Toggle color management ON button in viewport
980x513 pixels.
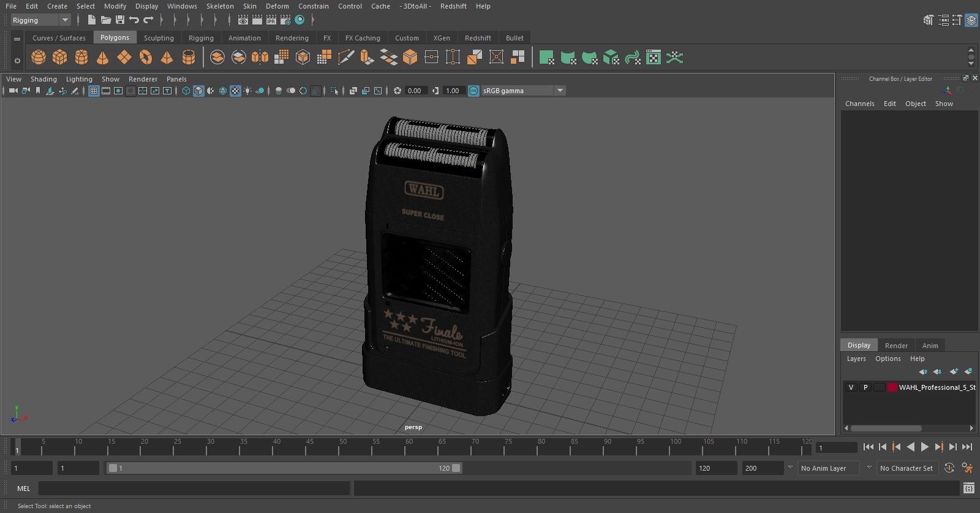click(x=473, y=91)
